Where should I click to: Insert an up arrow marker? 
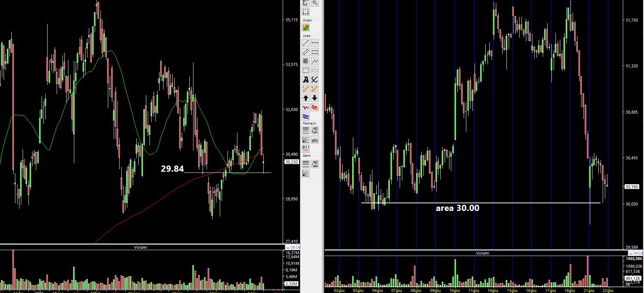pyautogui.click(x=306, y=98)
